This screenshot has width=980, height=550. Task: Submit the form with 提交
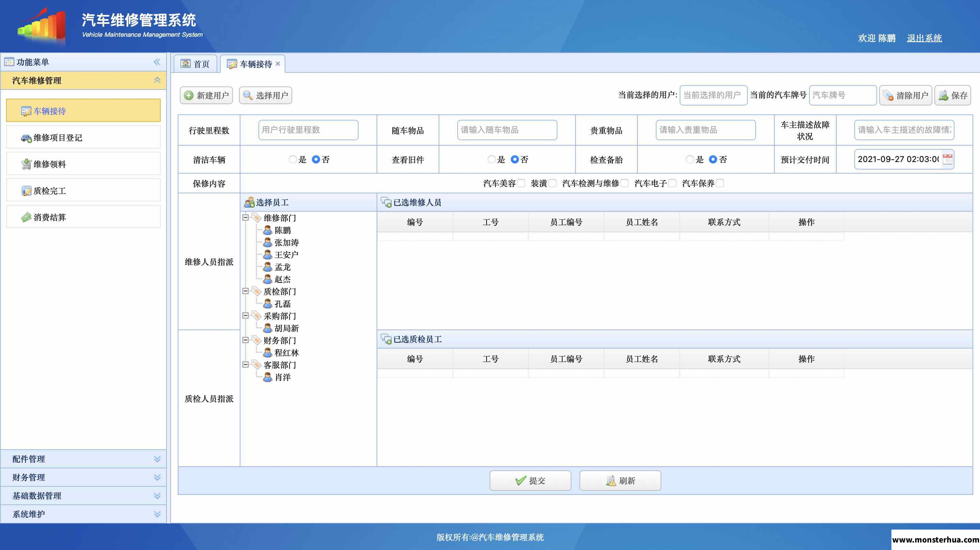530,480
